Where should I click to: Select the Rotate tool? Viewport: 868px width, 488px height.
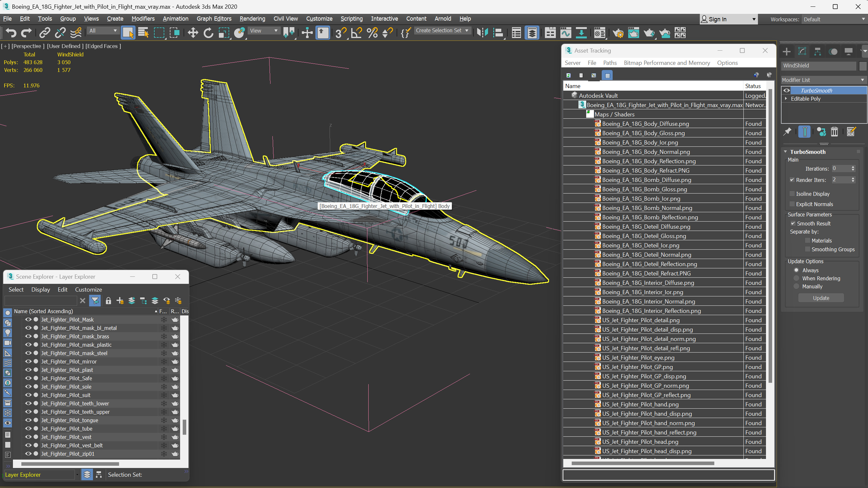click(x=208, y=33)
